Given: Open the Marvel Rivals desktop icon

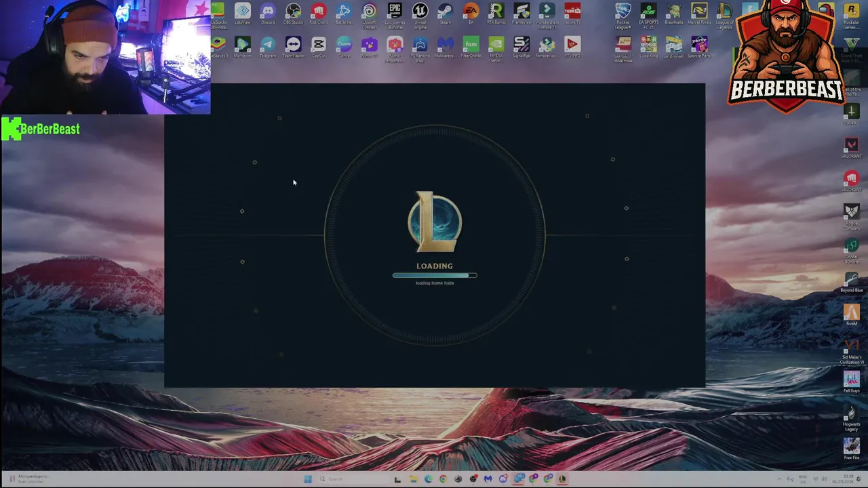Looking at the screenshot, I should coord(699,14).
